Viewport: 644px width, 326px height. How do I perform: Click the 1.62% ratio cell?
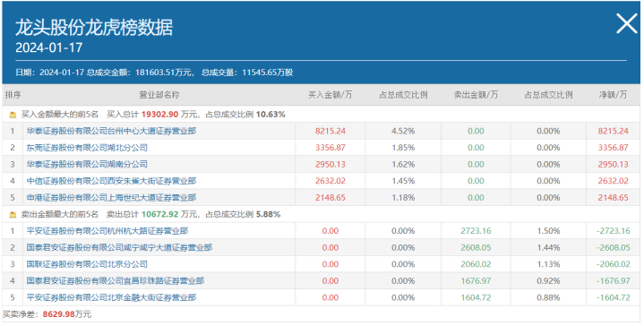[x=403, y=165]
